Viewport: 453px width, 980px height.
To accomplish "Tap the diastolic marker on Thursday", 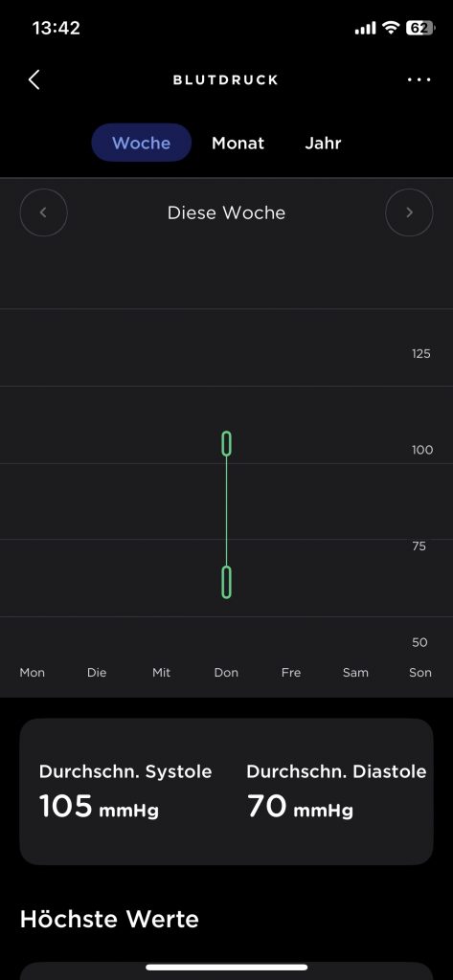I will click(226, 582).
